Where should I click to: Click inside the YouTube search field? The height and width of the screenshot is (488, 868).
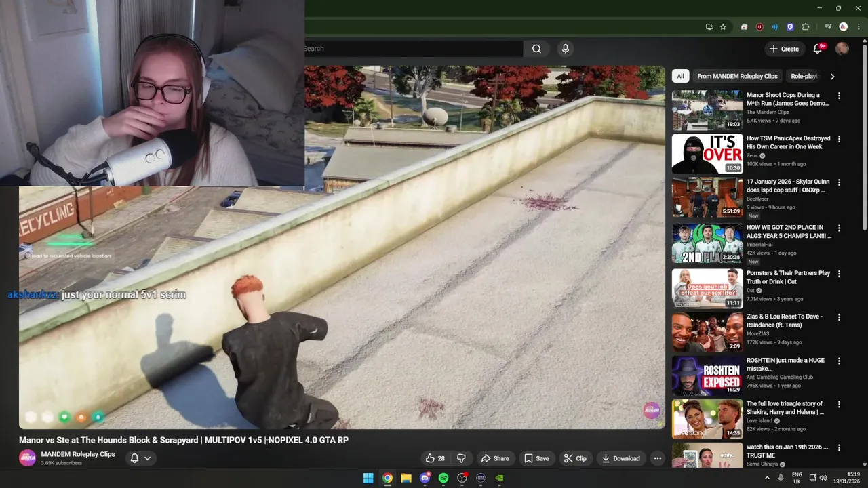point(414,49)
